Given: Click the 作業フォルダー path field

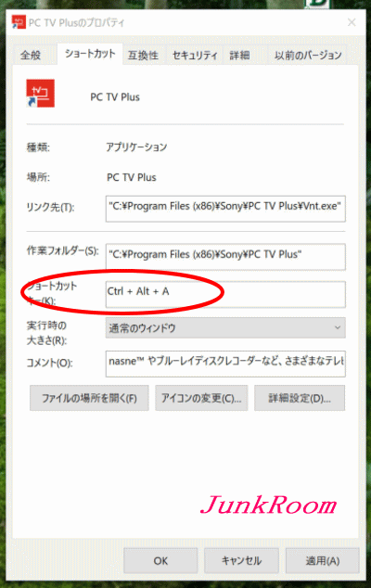Looking at the screenshot, I should [225, 257].
